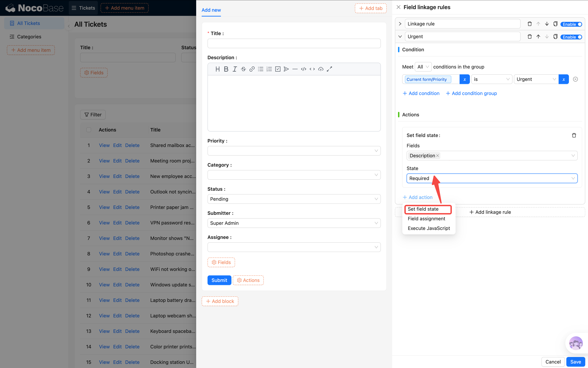This screenshot has height=368, width=588.
Task: Click the variable x button beside Urgent value
Action: tap(563, 79)
